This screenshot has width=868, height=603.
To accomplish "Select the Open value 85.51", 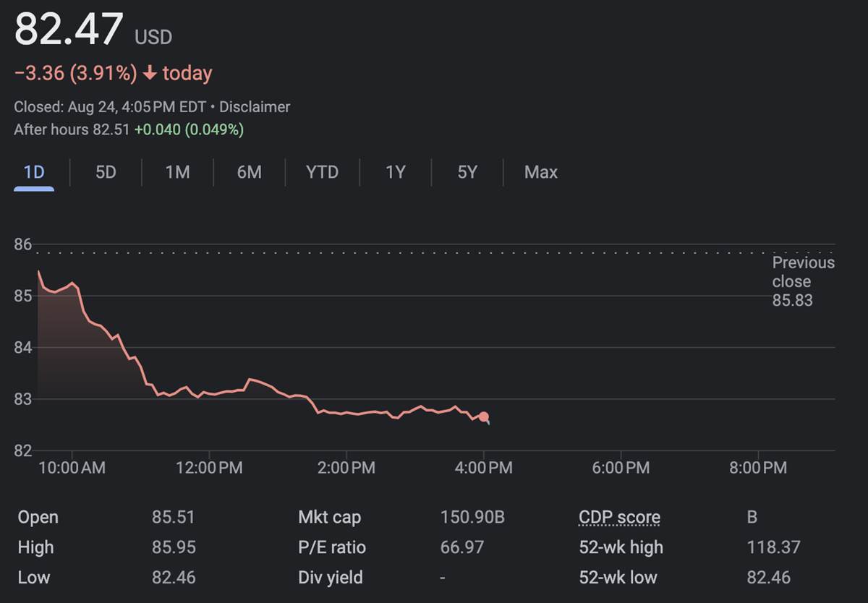I will pos(173,518).
